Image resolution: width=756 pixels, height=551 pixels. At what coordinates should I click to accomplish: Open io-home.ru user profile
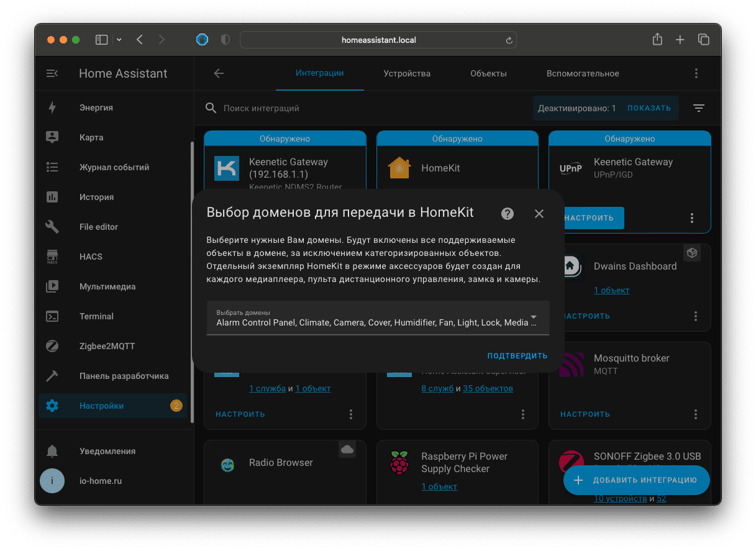pos(112,481)
